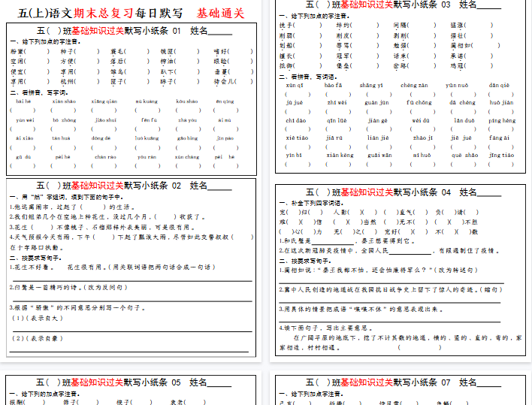Click the word 鸡冠 in slip 03
Screen dimensions: 532x405
[x=456, y=66]
